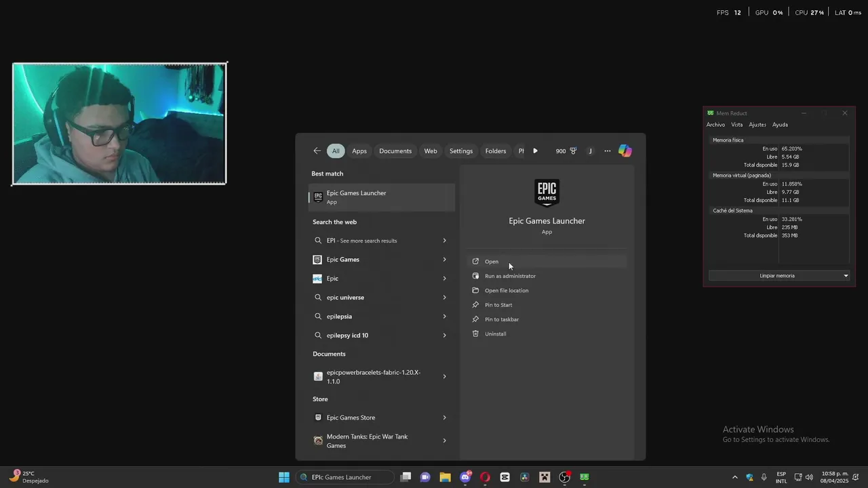The image size is (868, 488).
Task: Click the 5.54 GB Libre value
Action: coord(790,157)
